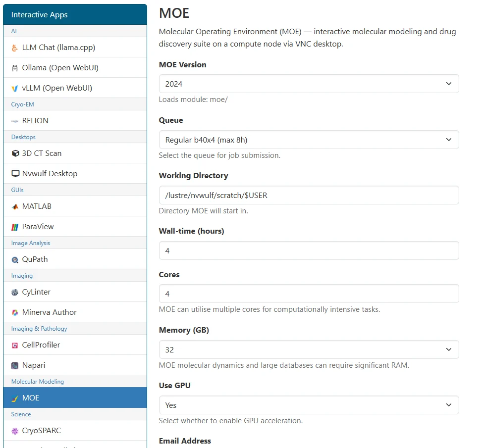Select Minerva Author in sidebar
Viewport: 483px width, 448px height.
click(x=75, y=312)
